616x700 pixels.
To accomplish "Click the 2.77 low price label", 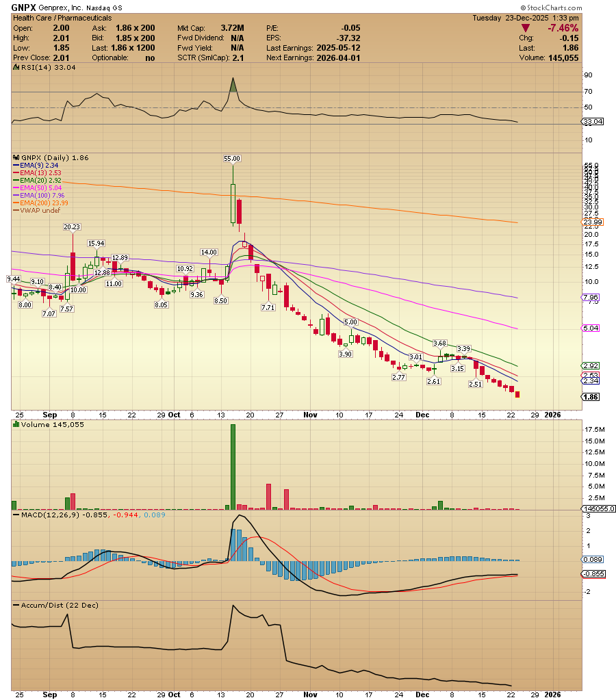I will tap(398, 377).
